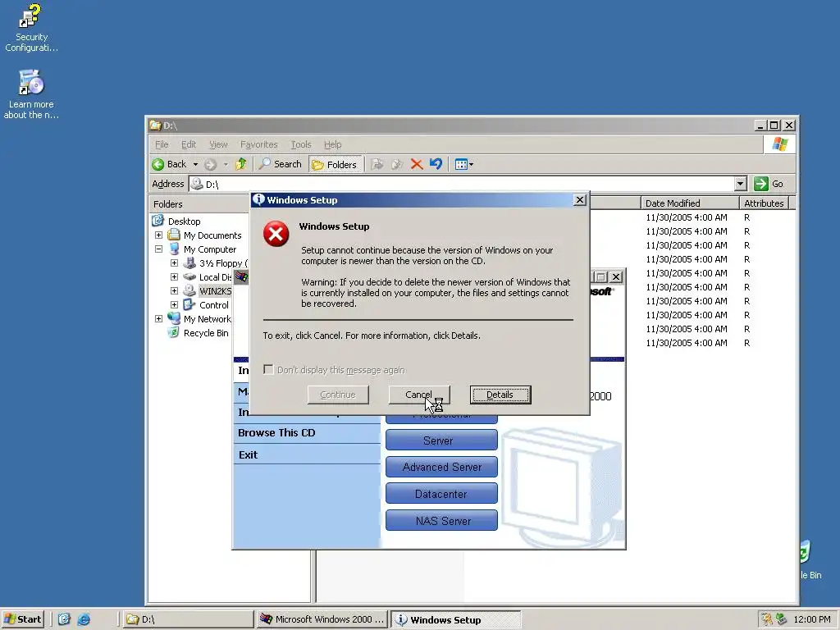This screenshot has width=840, height=630.
Task: Click the Date Modified column header
Action: pos(689,203)
